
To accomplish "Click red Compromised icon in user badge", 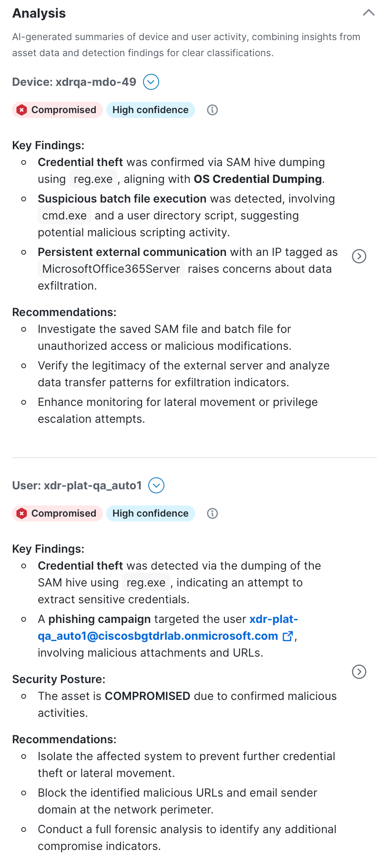I will click(x=22, y=513).
